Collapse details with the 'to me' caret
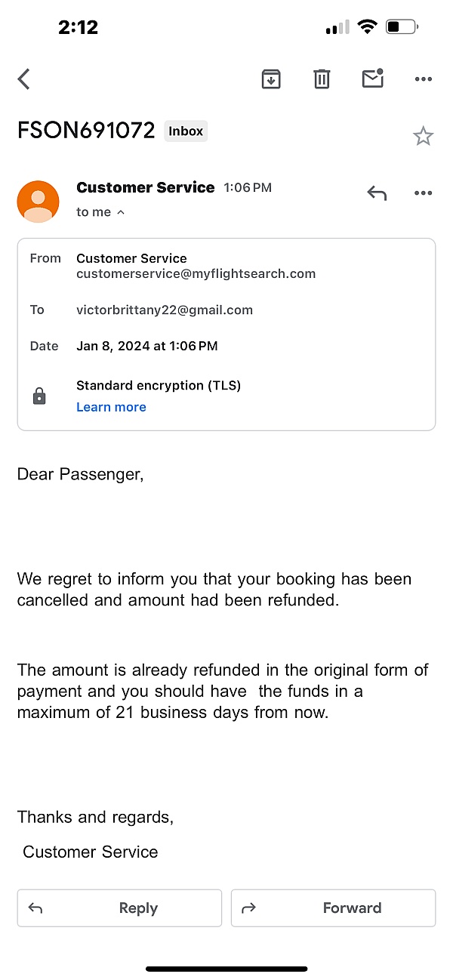Screen dimensions: 453x980 pos(120,213)
